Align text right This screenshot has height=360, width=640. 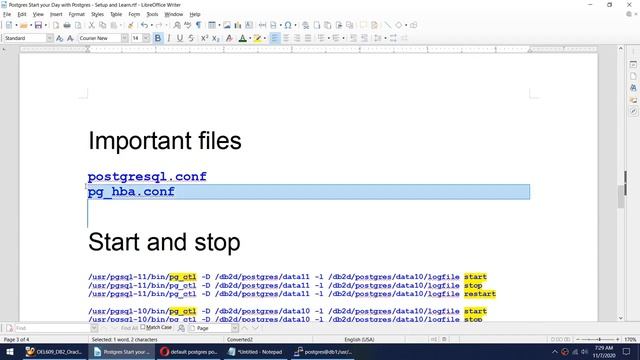[297, 38]
